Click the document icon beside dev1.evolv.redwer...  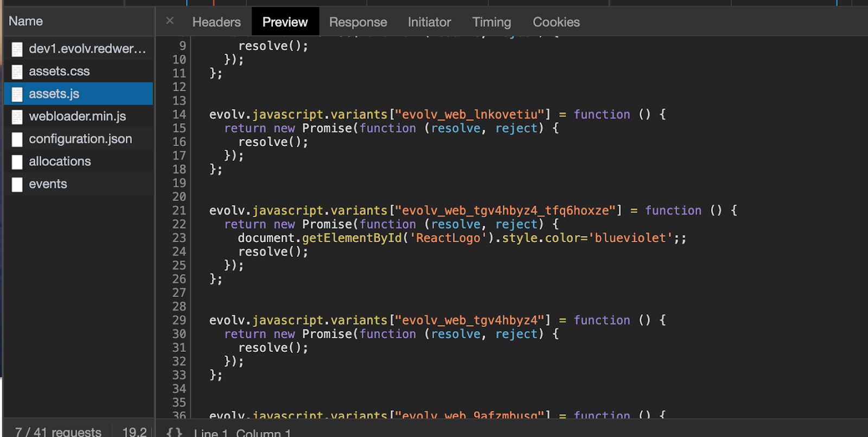coord(17,49)
